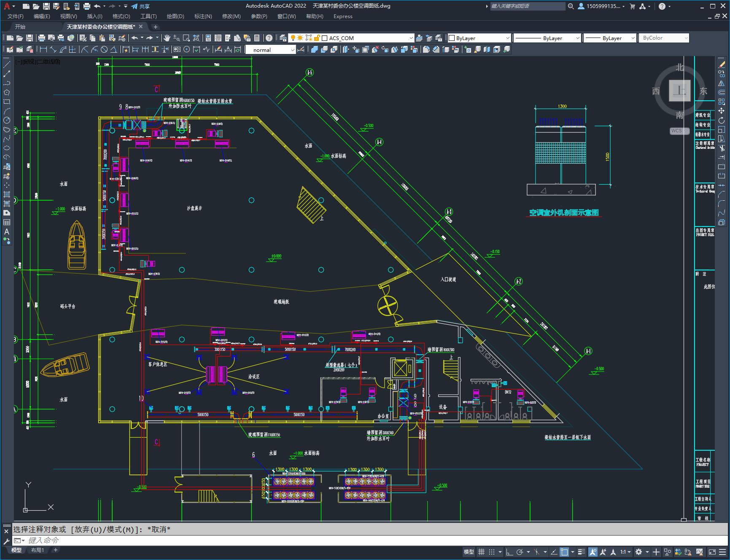Viewport: 730px width, 560px height.
Task: Open the ByLayer lineweight dropdown
Action: coord(610,38)
